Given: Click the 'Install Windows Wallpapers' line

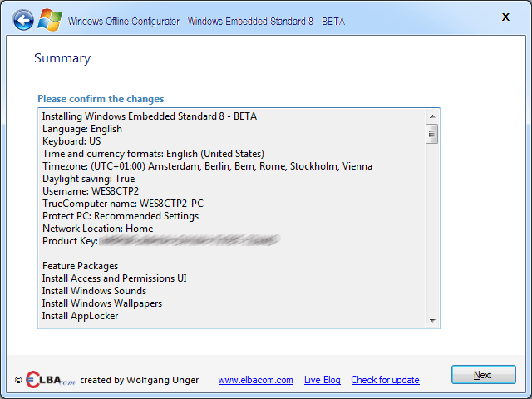Looking at the screenshot, I should (102, 303).
